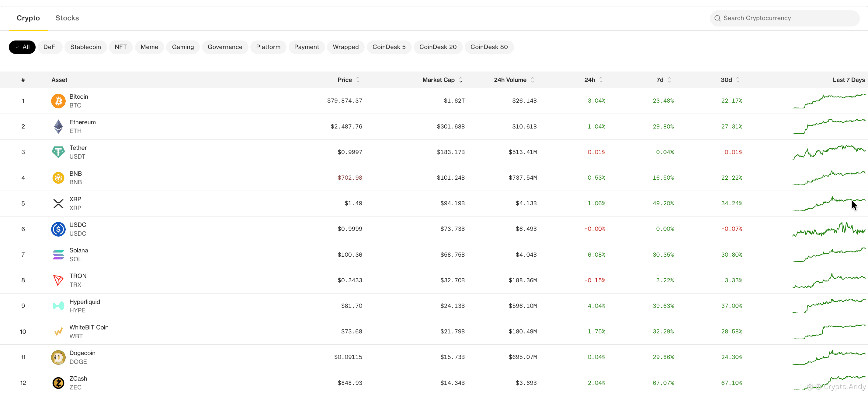868x394 pixels.
Task: Sort by 7d change column arrows
Action: click(x=669, y=80)
